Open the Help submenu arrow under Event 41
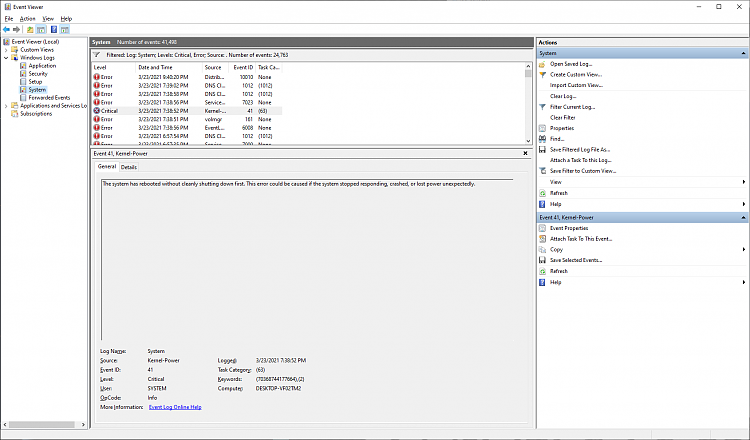This screenshot has height=440, width=750. pyautogui.click(x=744, y=282)
